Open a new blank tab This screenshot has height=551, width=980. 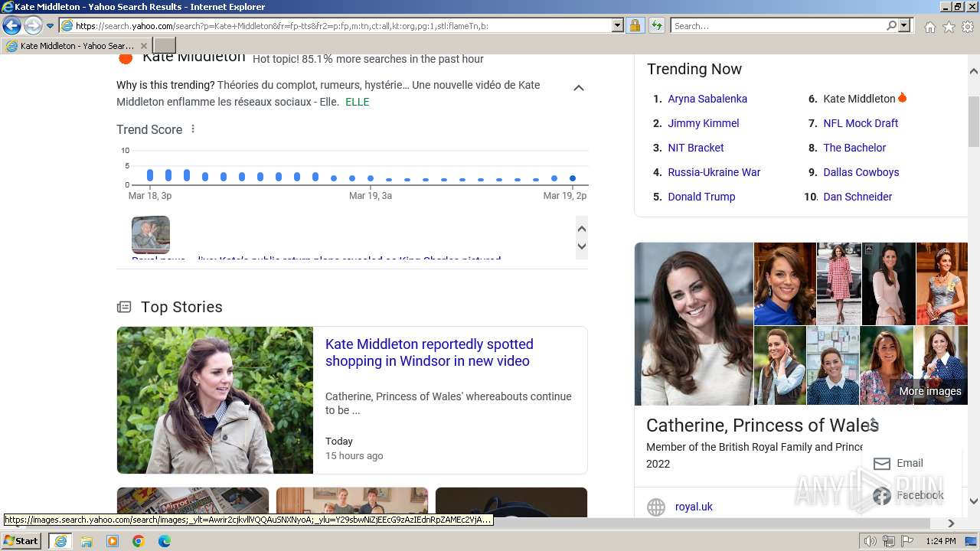point(165,46)
